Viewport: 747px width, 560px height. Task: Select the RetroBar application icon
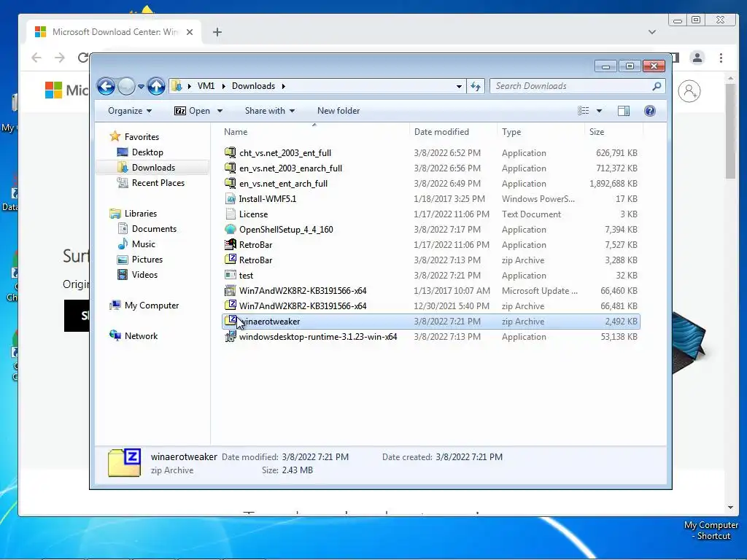pyautogui.click(x=230, y=244)
